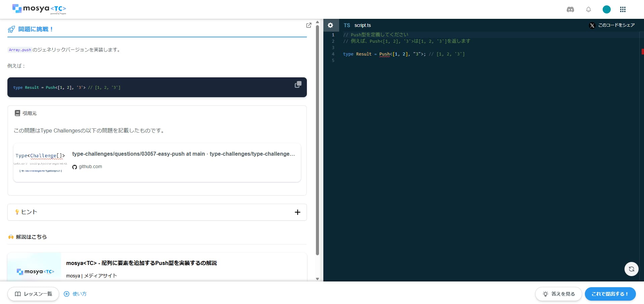Open the Discord icon in header
Image resolution: width=644 pixels, height=304 pixels.
pyautogui.click(x=570, y=9)
